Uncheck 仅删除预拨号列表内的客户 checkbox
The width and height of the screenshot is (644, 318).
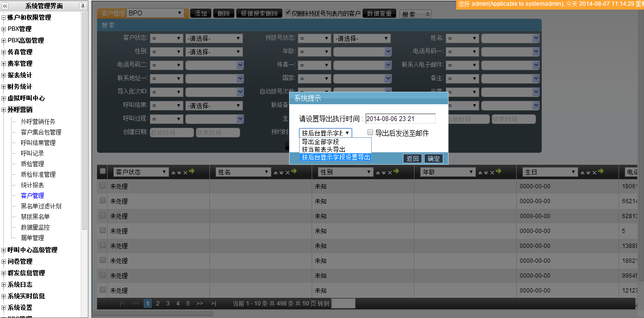288,13
